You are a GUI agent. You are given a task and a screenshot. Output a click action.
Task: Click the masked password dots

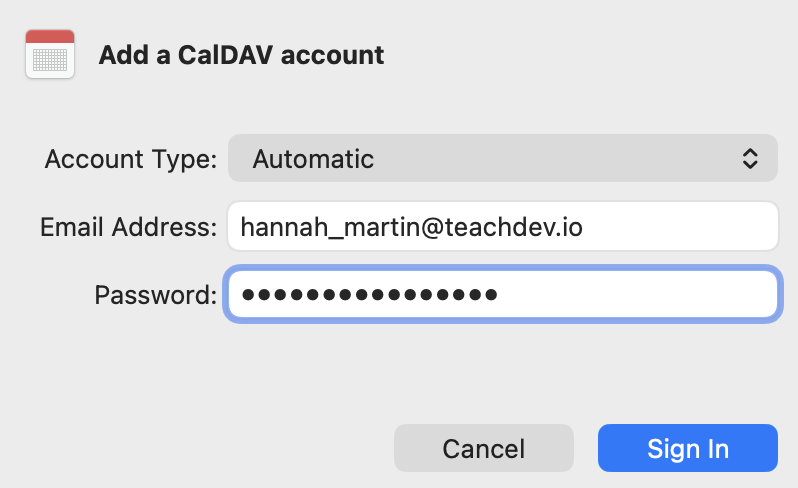click(369, 295)
